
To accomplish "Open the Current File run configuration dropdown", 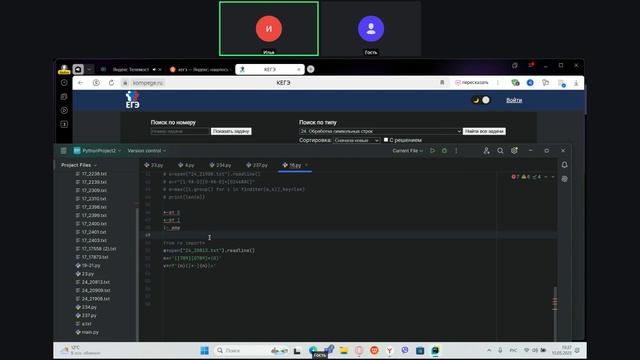I will 407,151.
